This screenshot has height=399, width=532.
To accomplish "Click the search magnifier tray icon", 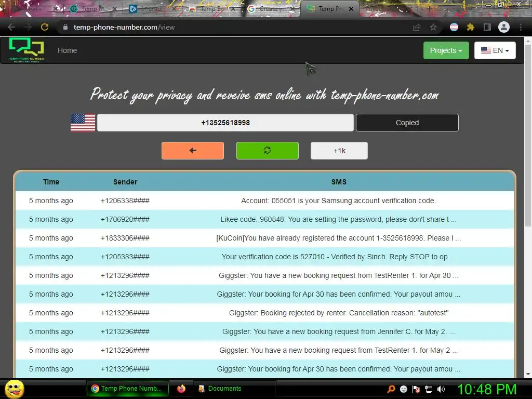I will coord(391,389).
